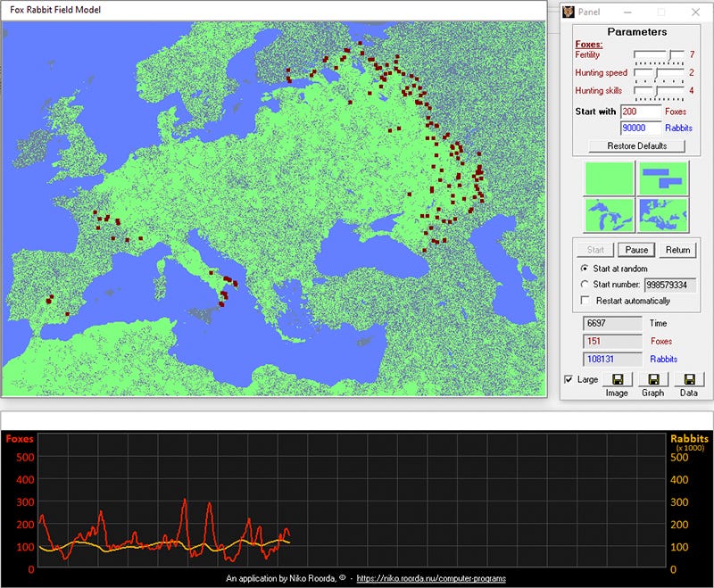Select the blue rectangles map thumbnail
Image resolution: width=714 pixels, height=588 pixels.
tap(664, 178)
